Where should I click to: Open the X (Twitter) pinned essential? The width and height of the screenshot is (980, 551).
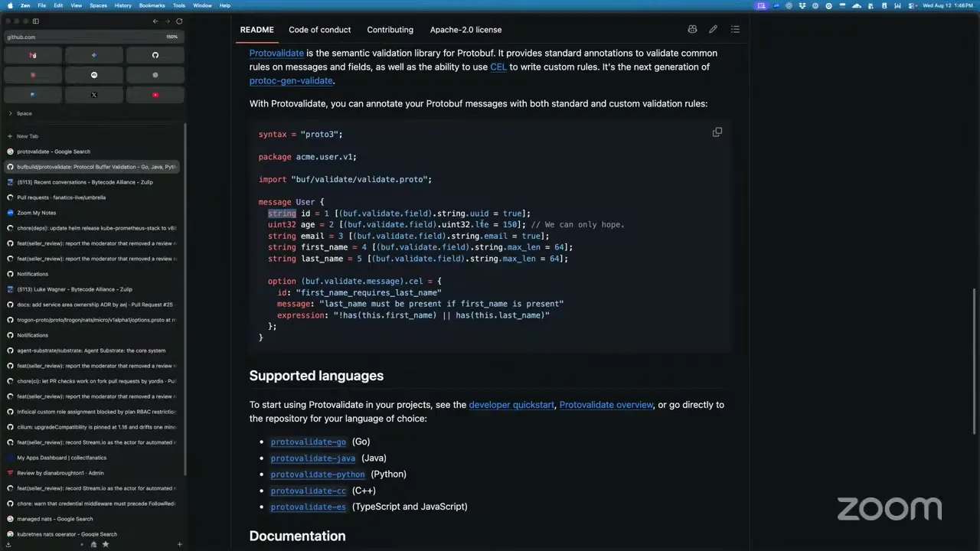(x=94, y=95)
